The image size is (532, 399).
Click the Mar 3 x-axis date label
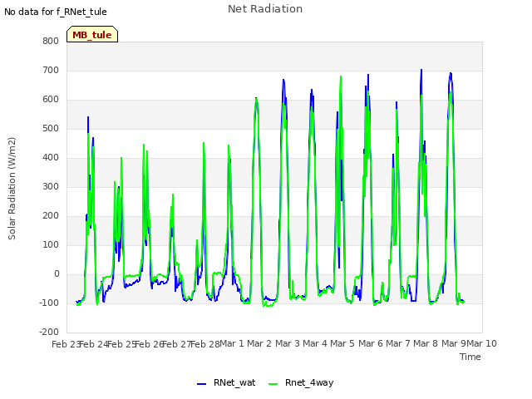click(287, 343)
